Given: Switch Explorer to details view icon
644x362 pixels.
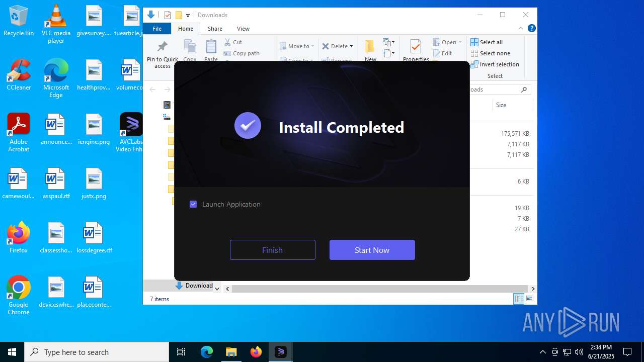Looking at the screenshot, I should coord(518,299).
